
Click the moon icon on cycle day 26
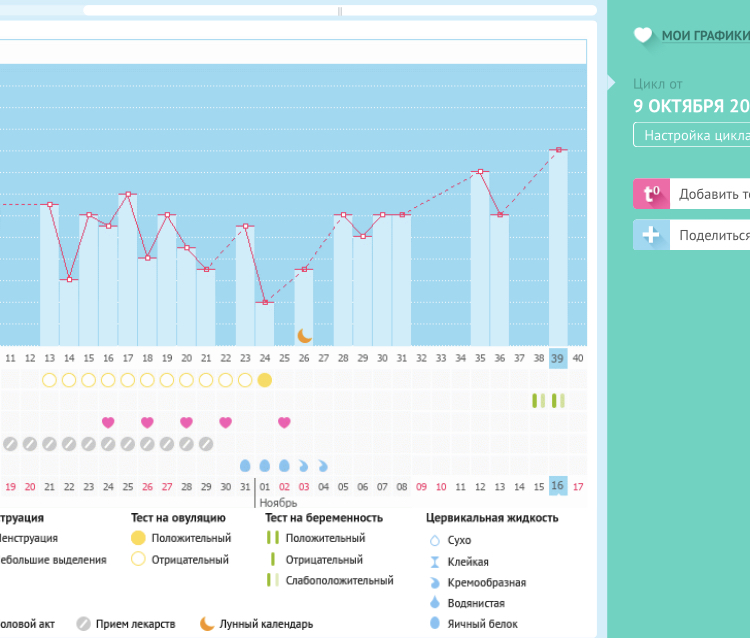coord(304,335)
